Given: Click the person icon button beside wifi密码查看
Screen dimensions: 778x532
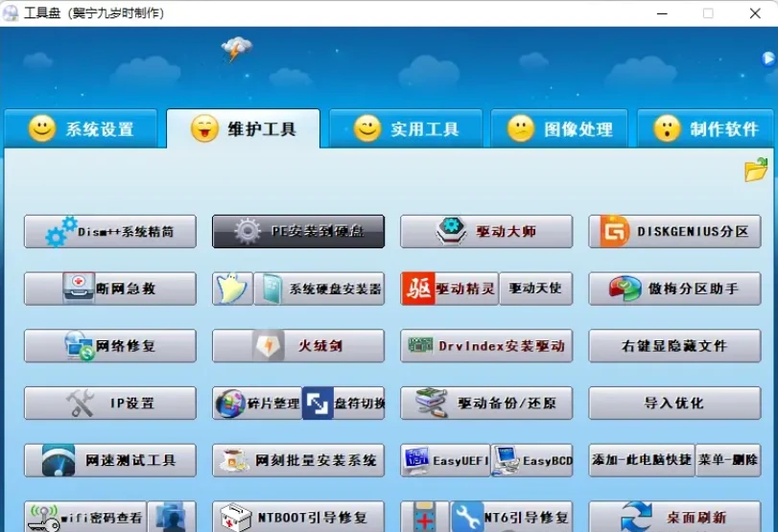Looking at the screenshot, I should pyautogui.click(x=172, y=517).
